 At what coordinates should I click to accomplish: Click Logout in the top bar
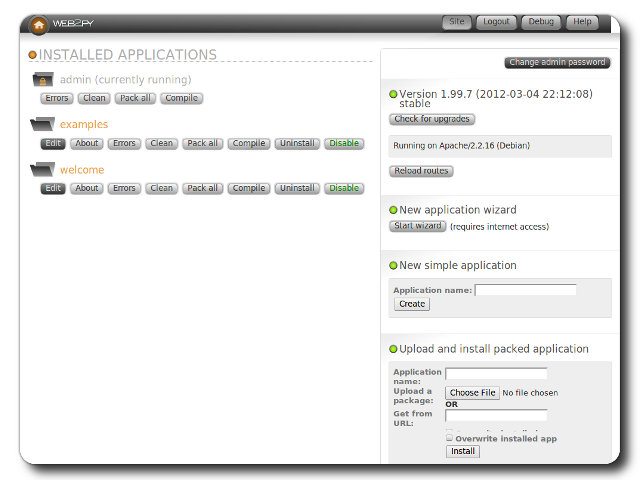pos(496,22)
